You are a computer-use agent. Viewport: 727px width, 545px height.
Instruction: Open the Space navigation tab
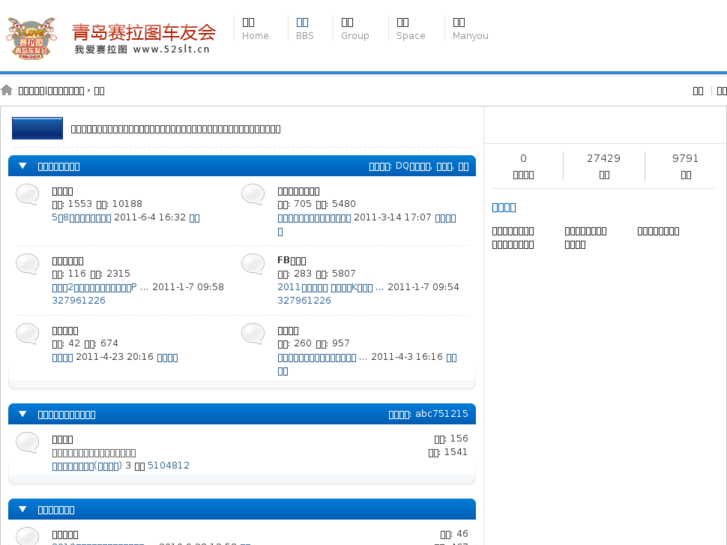click(410, 29)
